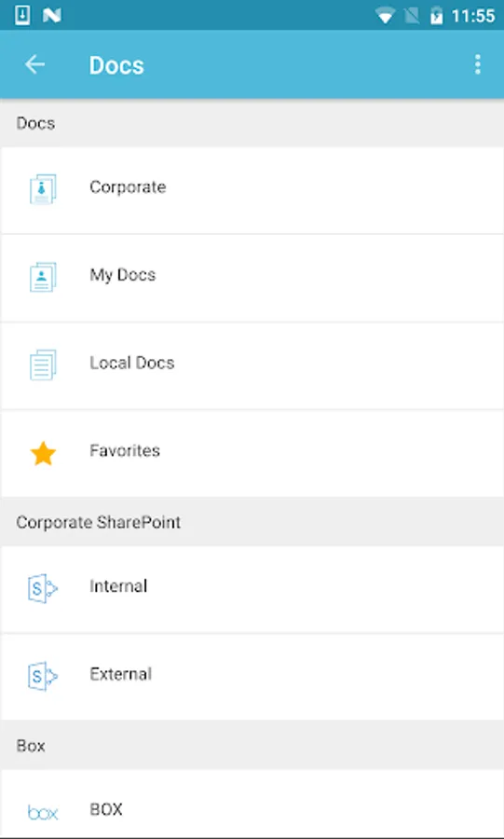
Task: Tap the Corporate documents icon
Action: tap(43, 189)
